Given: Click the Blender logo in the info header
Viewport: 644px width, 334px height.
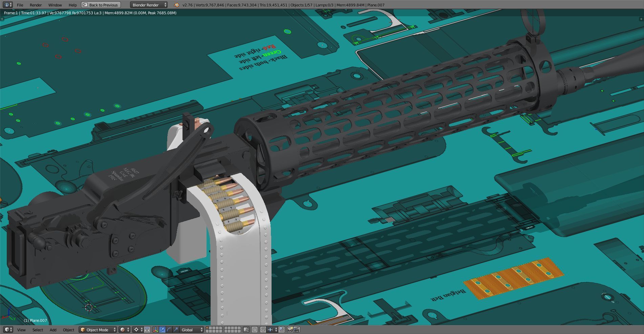Looking at the screenshot, I should (x=175, y=5).
